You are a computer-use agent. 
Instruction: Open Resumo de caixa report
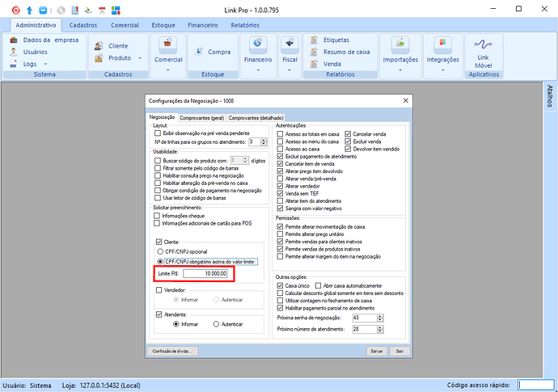pyautogui.click(x=345, y=52)
